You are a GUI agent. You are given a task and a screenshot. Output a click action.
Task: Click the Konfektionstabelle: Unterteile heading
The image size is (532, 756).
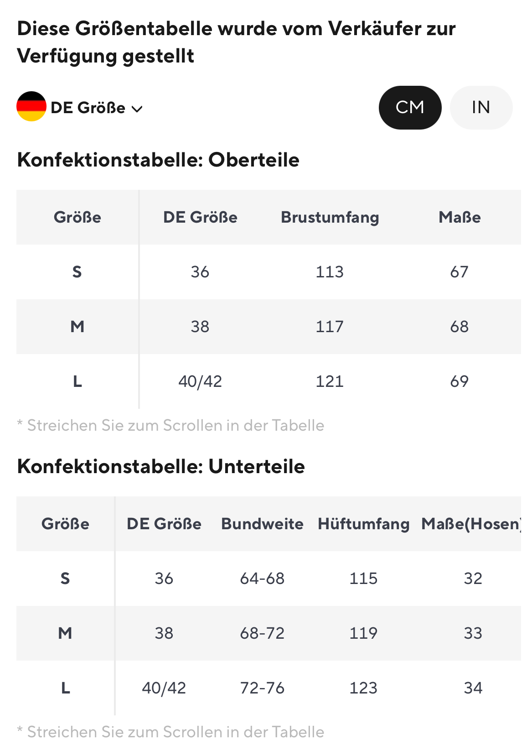coord(161,466)
